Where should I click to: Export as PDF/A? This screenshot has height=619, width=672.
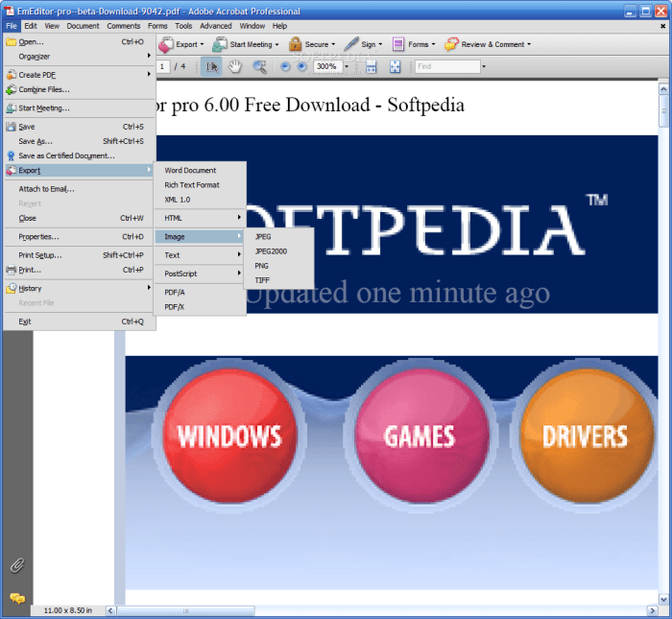click(200, 292)
